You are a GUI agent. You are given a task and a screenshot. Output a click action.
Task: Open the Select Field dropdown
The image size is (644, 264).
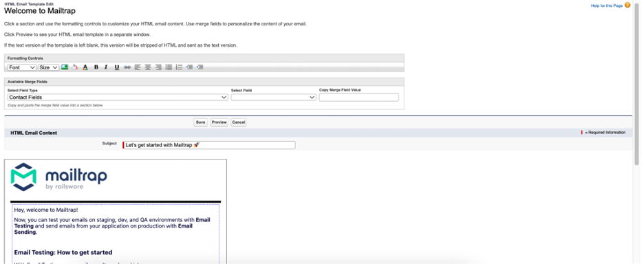pos(274,98)
